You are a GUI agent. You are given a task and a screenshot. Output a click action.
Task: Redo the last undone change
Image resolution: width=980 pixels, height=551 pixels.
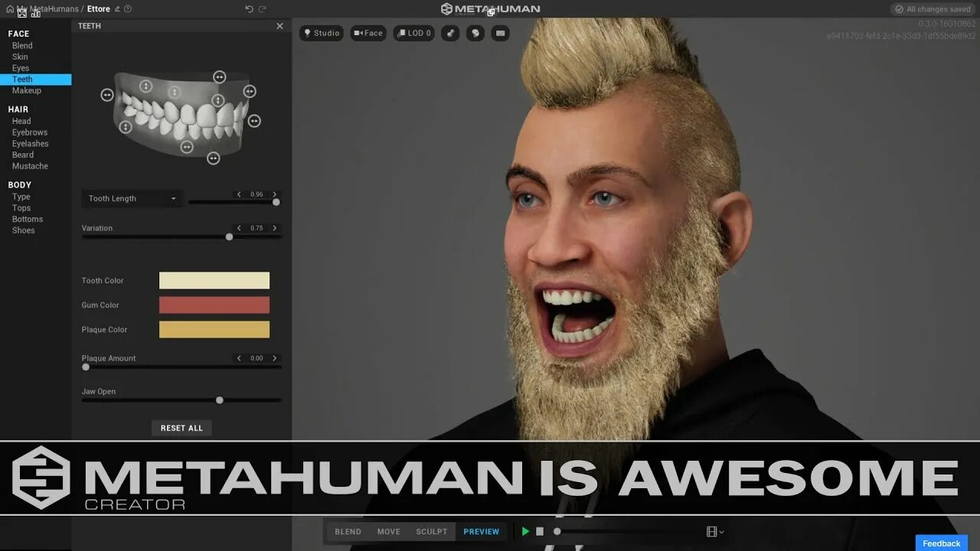263,9
